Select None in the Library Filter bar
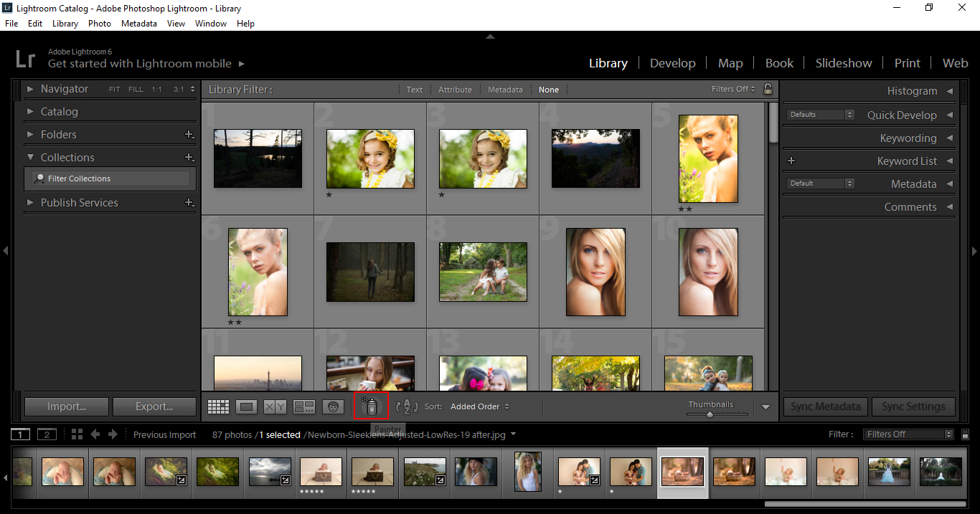This screenshot has width=980, height=514. (x=549, y=90)
